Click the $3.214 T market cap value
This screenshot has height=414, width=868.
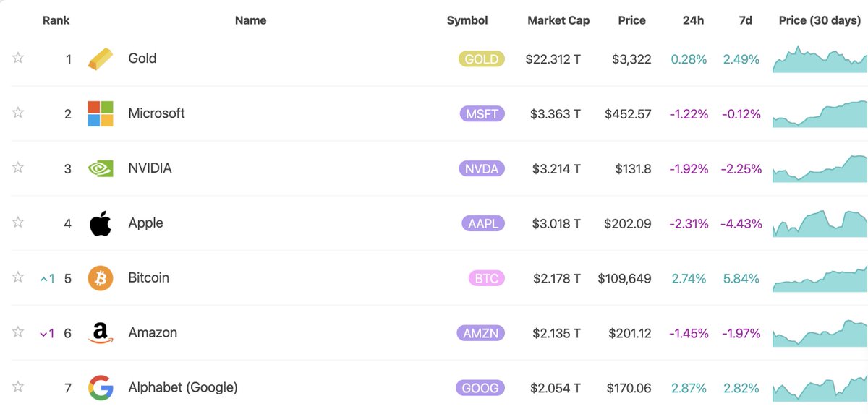point(556,169)
